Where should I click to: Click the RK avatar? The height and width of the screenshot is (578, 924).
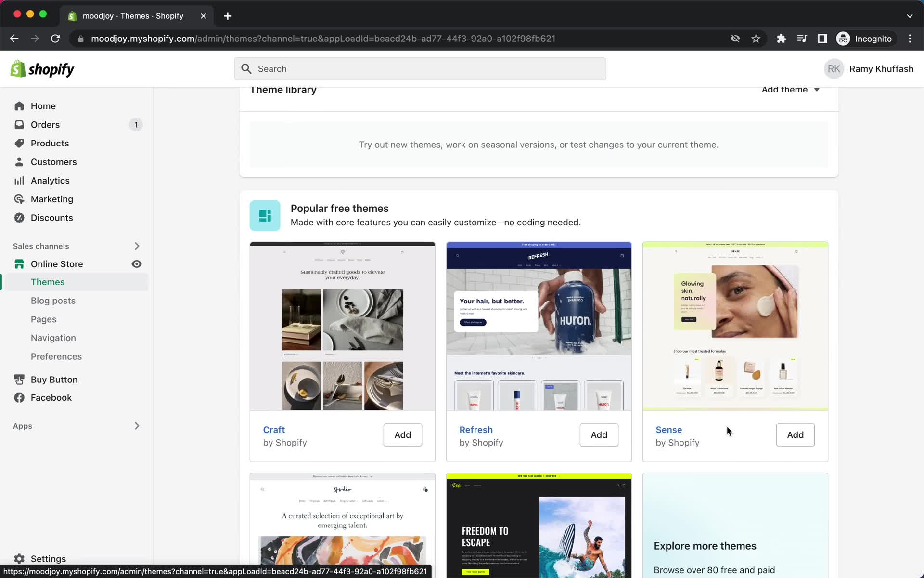click(834, 69)
